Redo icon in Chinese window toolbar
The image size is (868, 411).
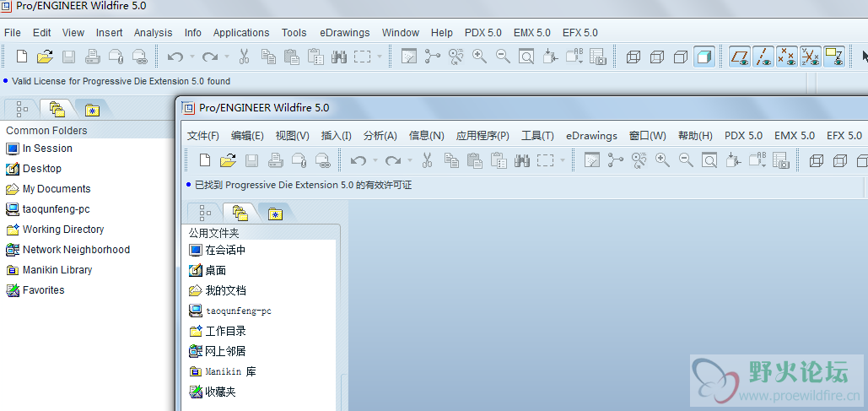393,160
